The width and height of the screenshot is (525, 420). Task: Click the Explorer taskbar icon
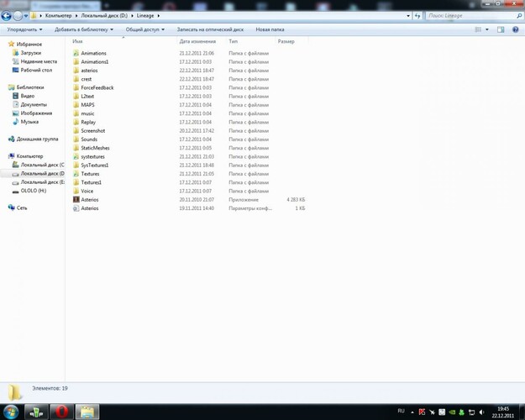click(x=87, y=412)
